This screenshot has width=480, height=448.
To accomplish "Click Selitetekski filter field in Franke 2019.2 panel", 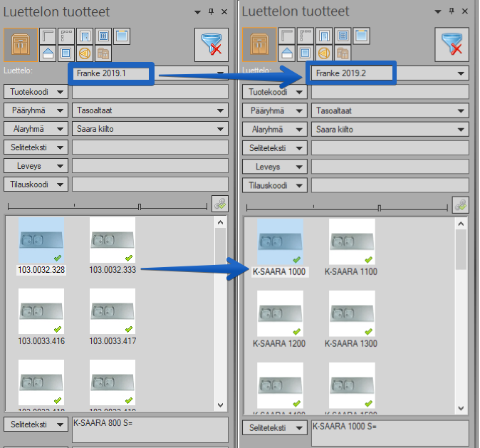I will (x=390, y=148).
